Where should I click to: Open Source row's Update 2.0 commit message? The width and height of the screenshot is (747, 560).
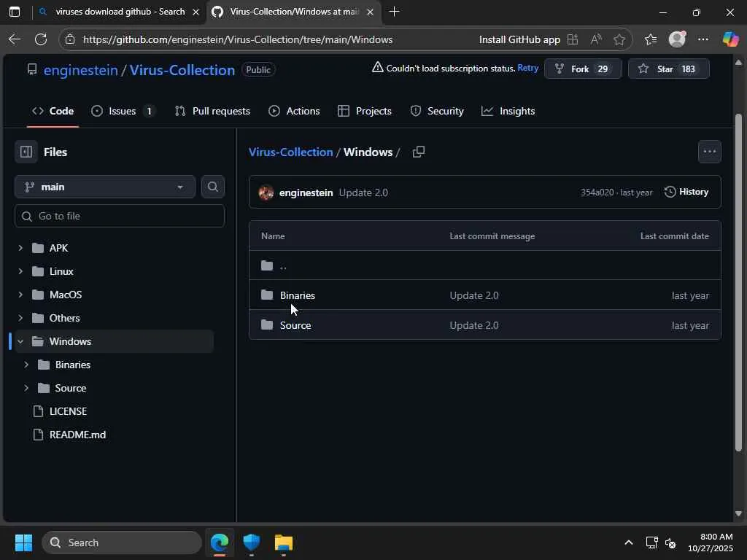pyautogui.click(x=474, y=325)
